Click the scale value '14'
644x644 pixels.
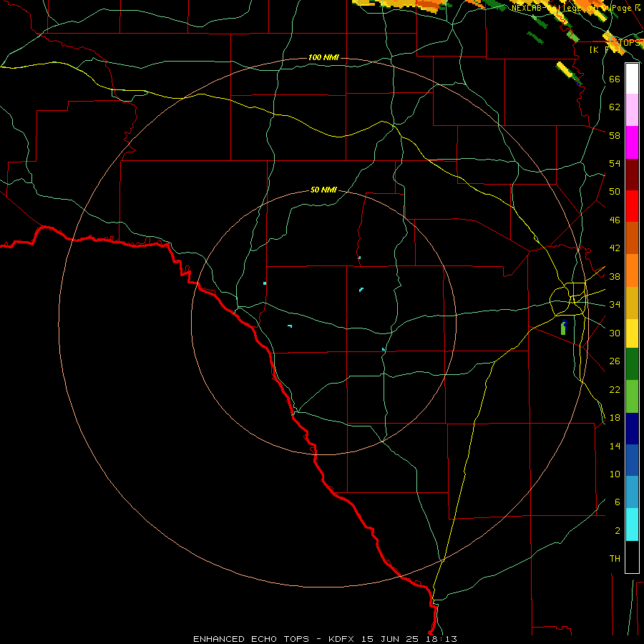coord(615,446)
